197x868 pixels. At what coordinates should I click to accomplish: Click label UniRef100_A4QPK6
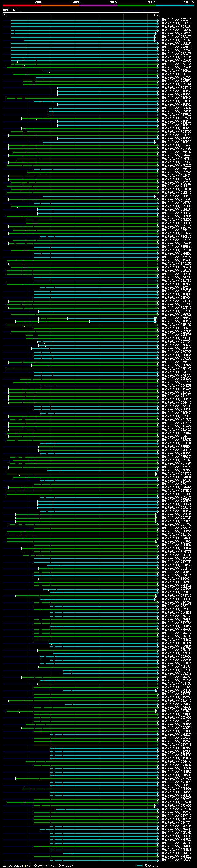pyautogui.click(x=177, y=98)
